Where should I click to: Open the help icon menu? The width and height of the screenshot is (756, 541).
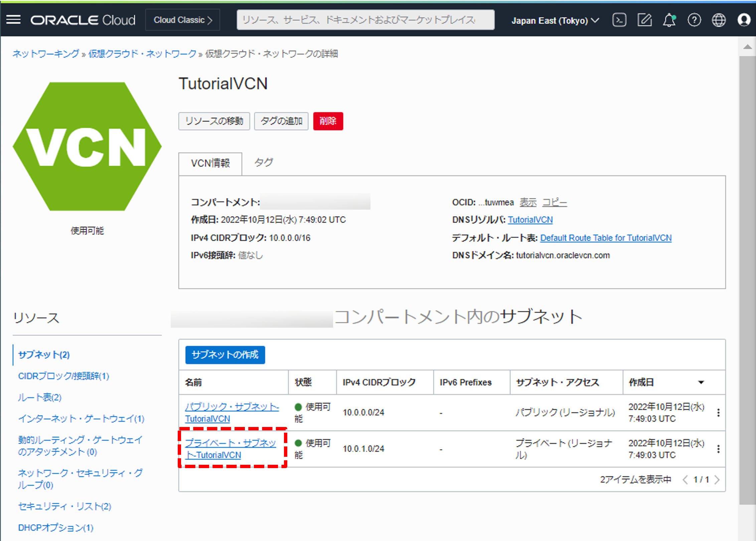click(x=694, y=20)
